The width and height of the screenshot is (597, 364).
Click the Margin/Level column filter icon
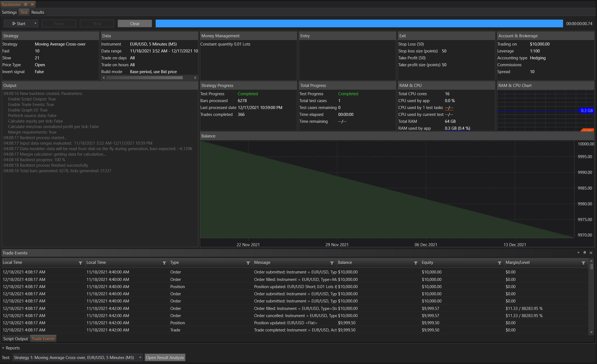583,263
